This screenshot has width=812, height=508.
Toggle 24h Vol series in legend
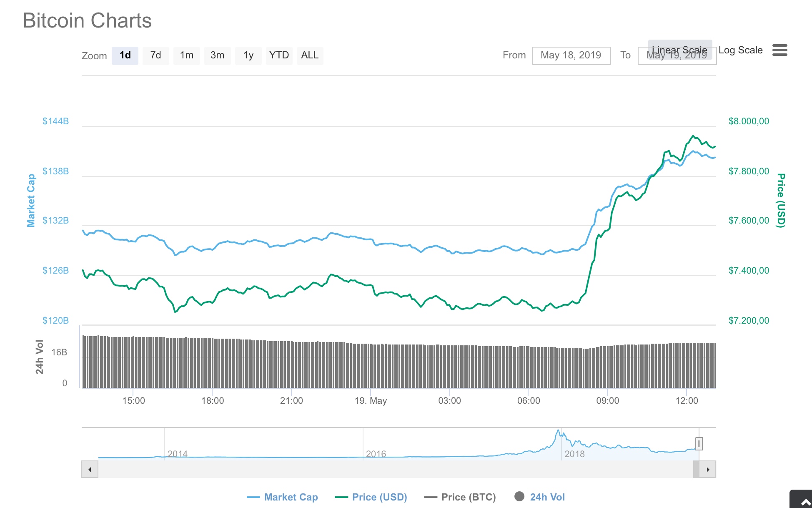540,497
